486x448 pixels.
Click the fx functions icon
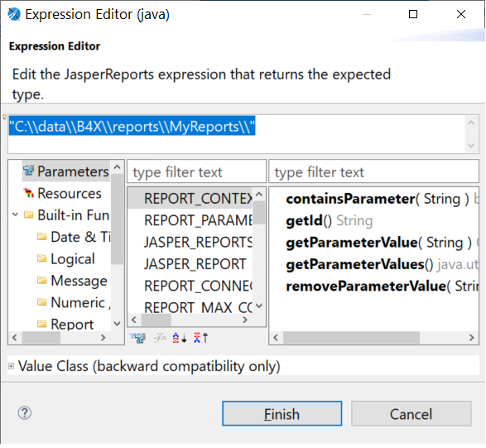click(160, 338)
